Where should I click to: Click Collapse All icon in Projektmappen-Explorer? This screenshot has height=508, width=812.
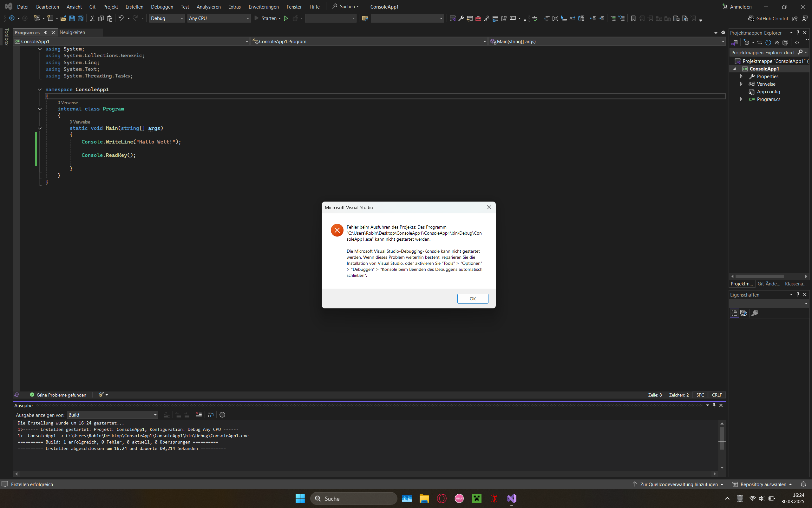pyautogui.click(x=777, y=42)
